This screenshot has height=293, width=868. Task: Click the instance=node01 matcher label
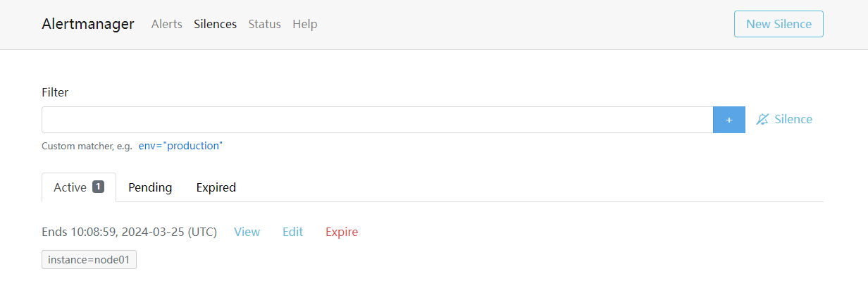click(89, 260)
